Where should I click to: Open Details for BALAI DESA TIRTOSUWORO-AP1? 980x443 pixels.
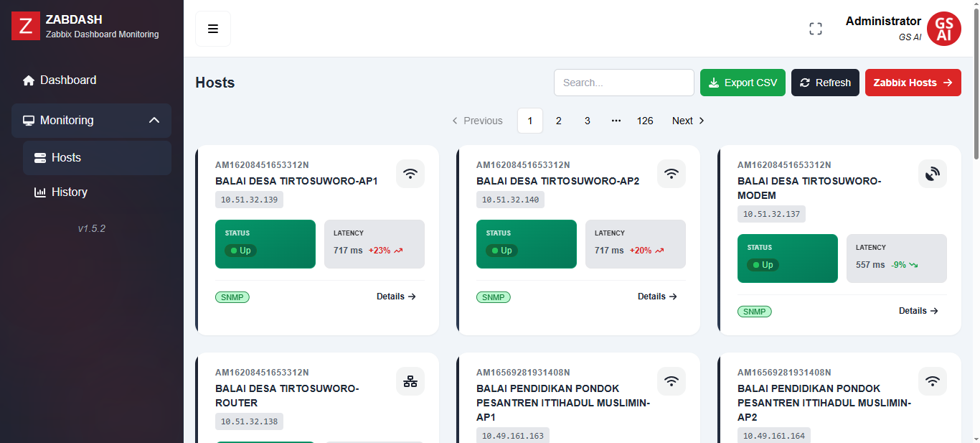click(x=395, y=296)
